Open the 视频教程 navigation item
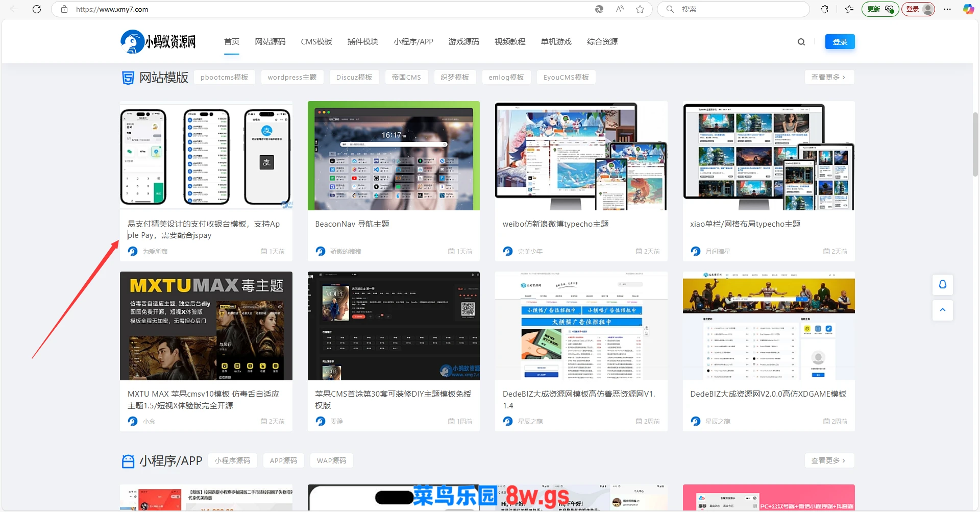This screenshot has width=980, height=512. (x=510, y=42)
